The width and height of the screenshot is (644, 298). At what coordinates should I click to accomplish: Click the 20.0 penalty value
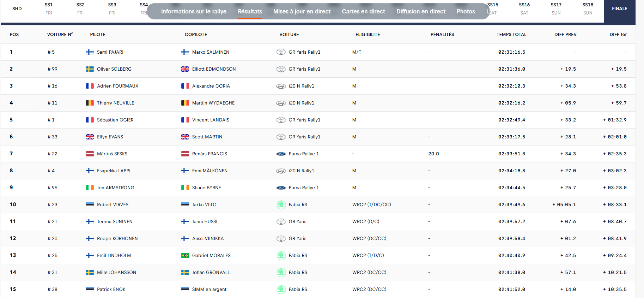[433, 154]
